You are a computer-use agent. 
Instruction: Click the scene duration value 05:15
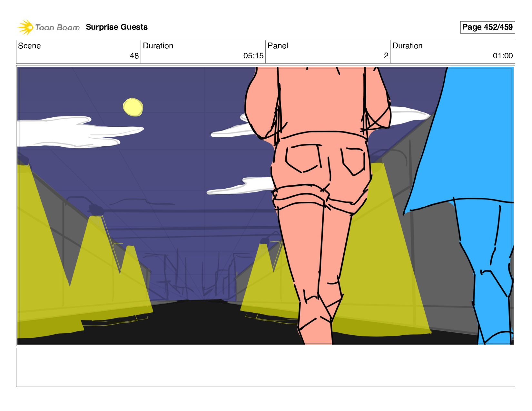(253, 56)
